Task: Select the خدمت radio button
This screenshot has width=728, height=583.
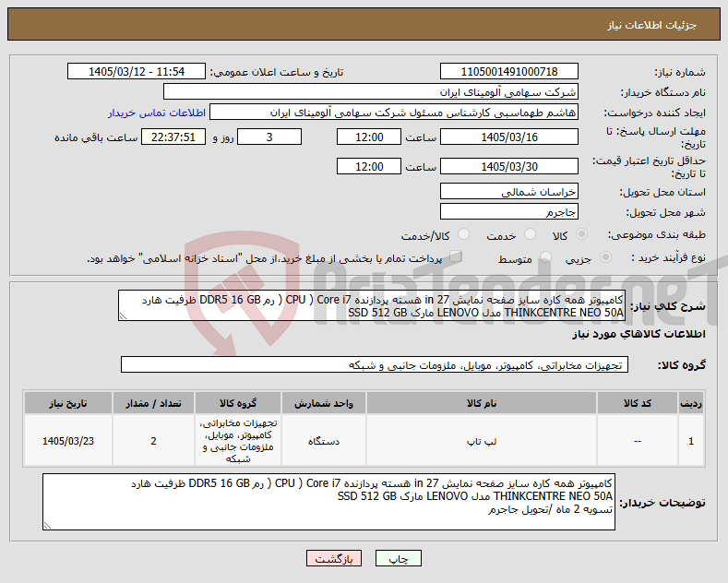Action: [x=530, y=234]
